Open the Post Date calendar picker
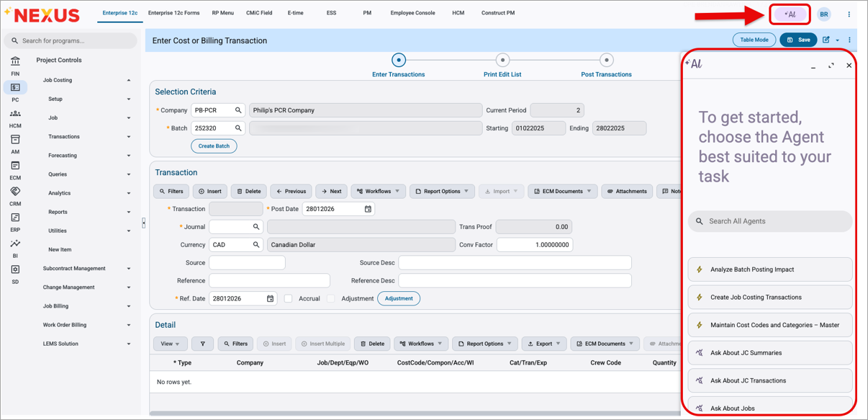868x420 pixels. tap(368, 209)
